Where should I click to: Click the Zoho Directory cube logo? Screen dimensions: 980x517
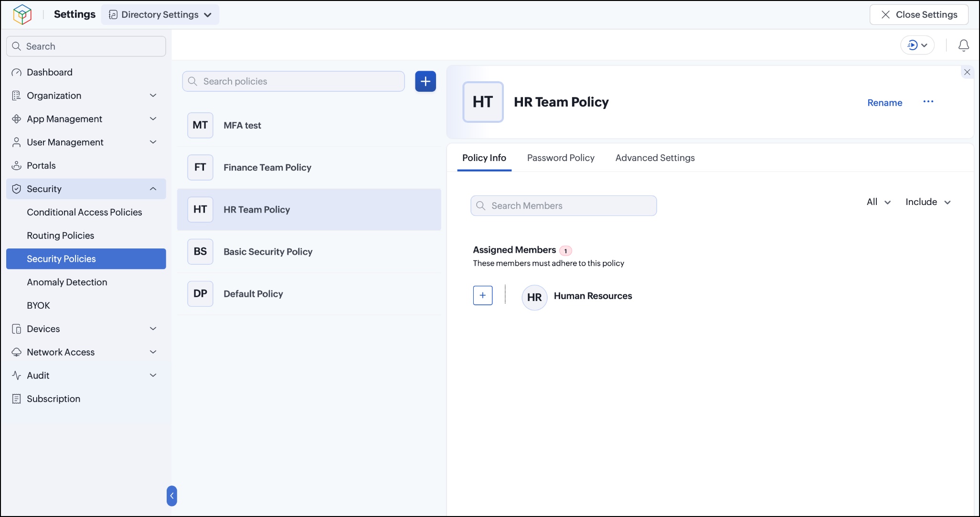(x=22, y=14)
